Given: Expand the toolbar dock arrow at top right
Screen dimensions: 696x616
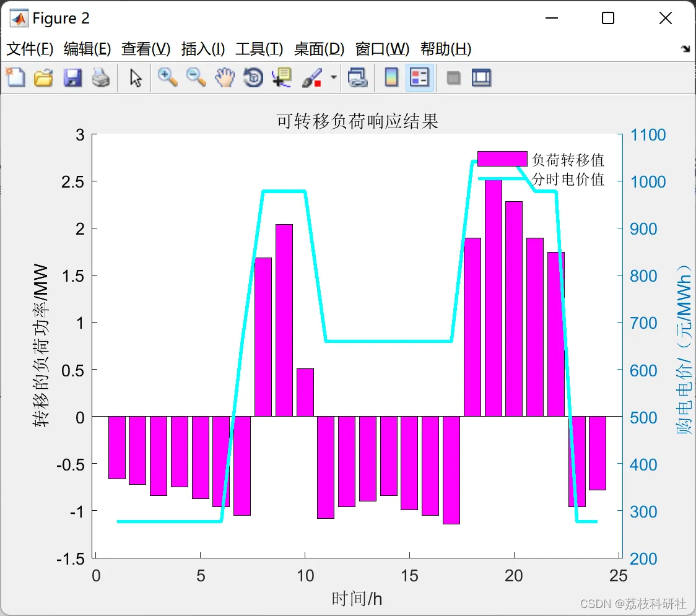Looking at the screenshot, I should pyautogui.click(x=686, y=49).
